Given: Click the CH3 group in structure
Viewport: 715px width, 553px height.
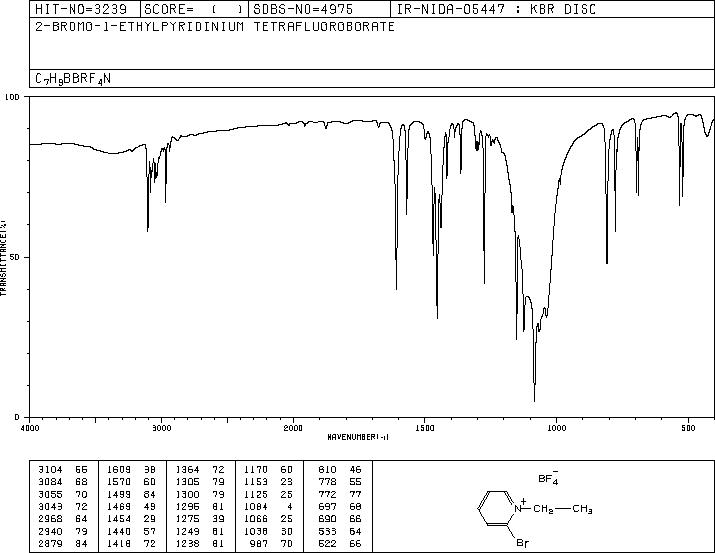Looking at the screenshot, I should [x=583, y=509].
